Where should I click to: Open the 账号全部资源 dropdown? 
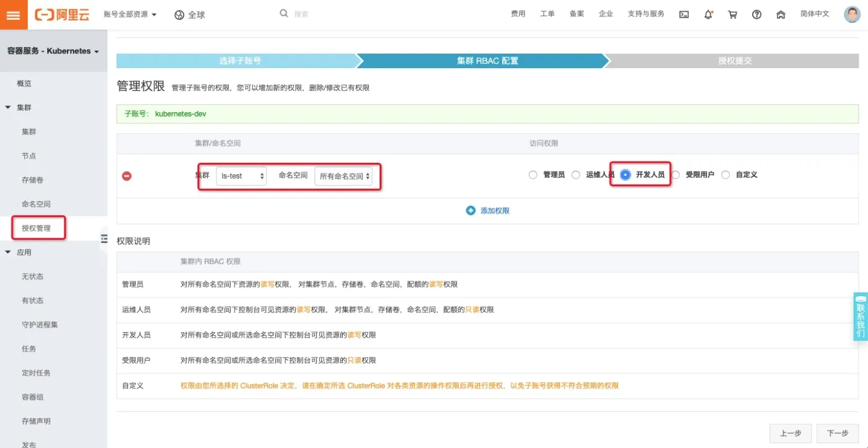pos(130,14)
